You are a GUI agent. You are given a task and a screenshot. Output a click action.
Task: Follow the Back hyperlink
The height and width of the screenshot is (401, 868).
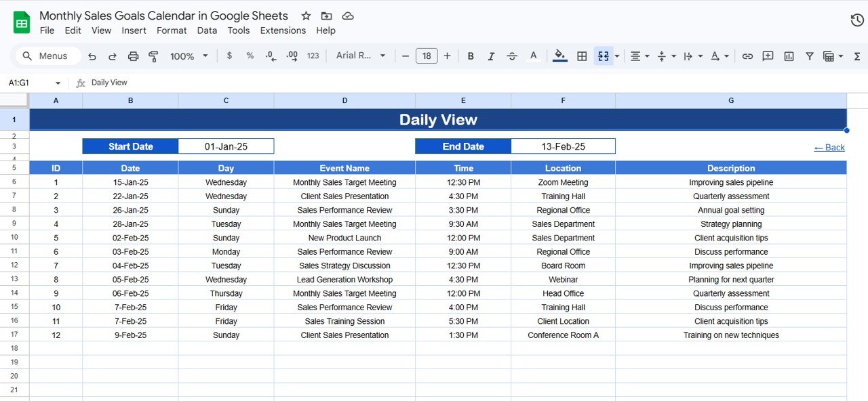(829, 147)
